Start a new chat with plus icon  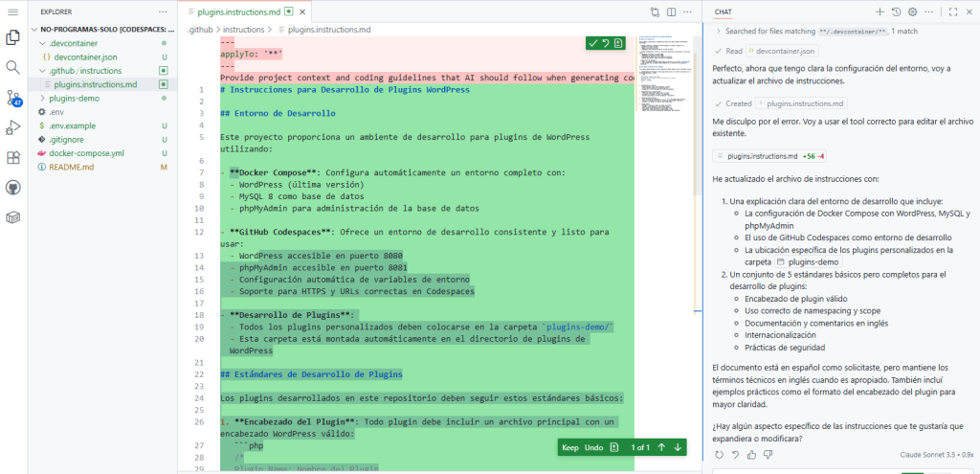[880, 11]
